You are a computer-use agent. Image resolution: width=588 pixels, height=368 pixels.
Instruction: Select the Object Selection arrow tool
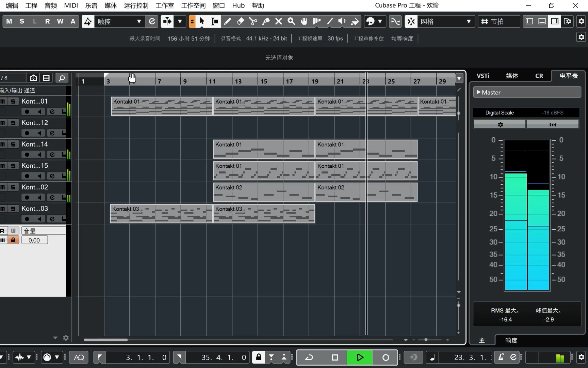(x=202, y=21)
